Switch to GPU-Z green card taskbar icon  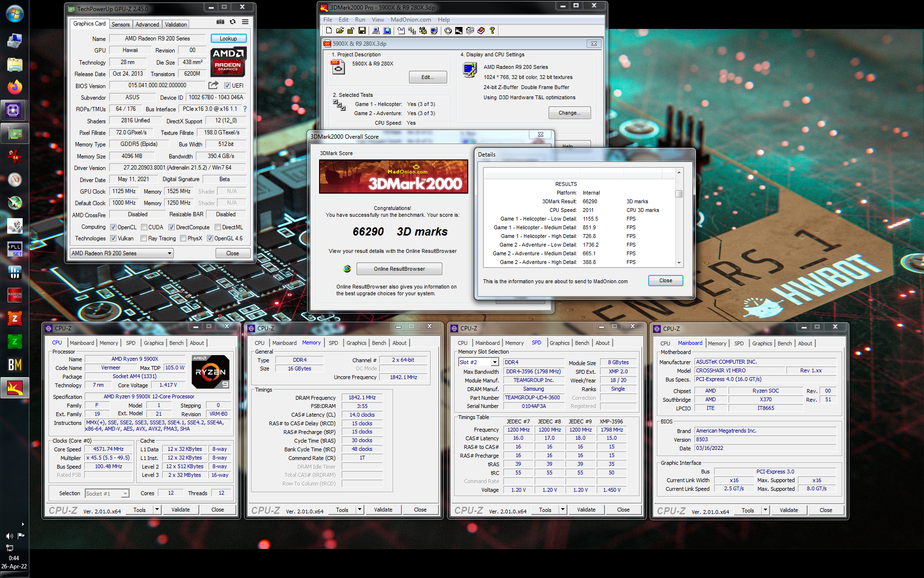click(14, 133)
